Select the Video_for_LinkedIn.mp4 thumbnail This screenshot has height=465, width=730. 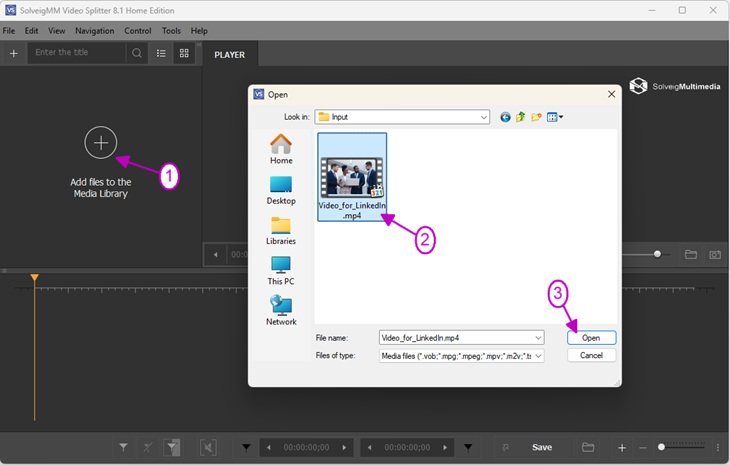coord(351,177)
